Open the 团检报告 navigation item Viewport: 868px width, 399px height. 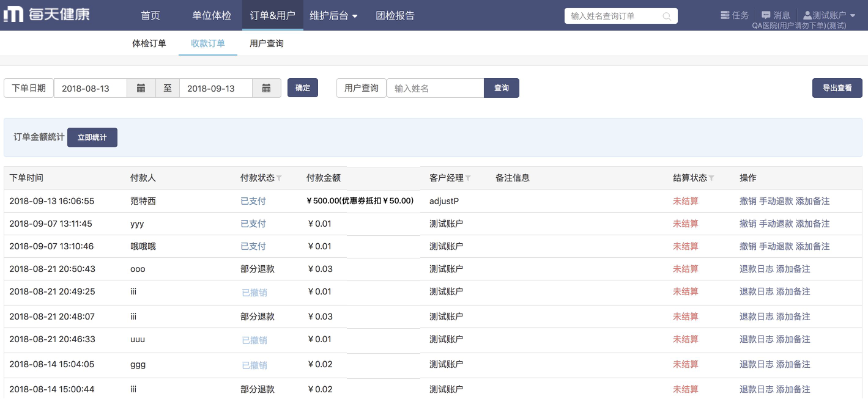tap(395, 15)
